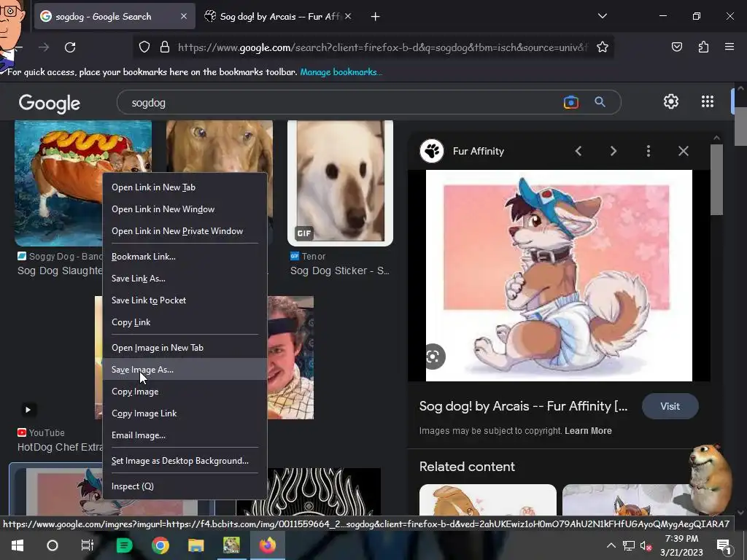
Task: Switch to sogdog Google Search tab
Action: pos(115,16)
